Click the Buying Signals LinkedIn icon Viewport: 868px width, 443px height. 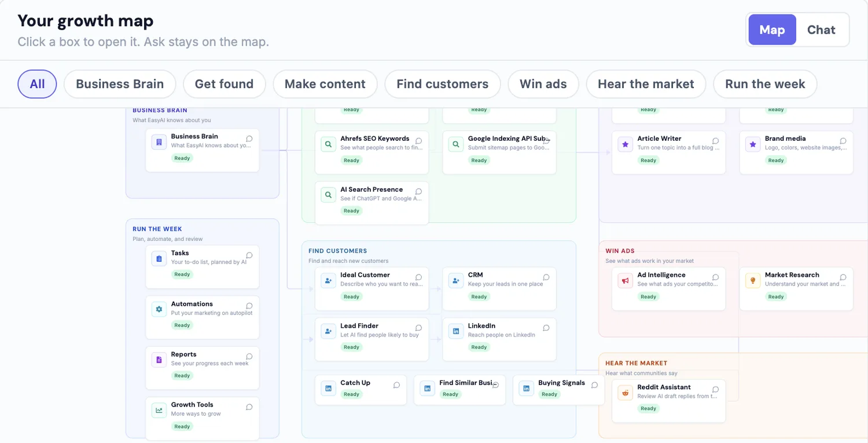(x=526, y=389)
